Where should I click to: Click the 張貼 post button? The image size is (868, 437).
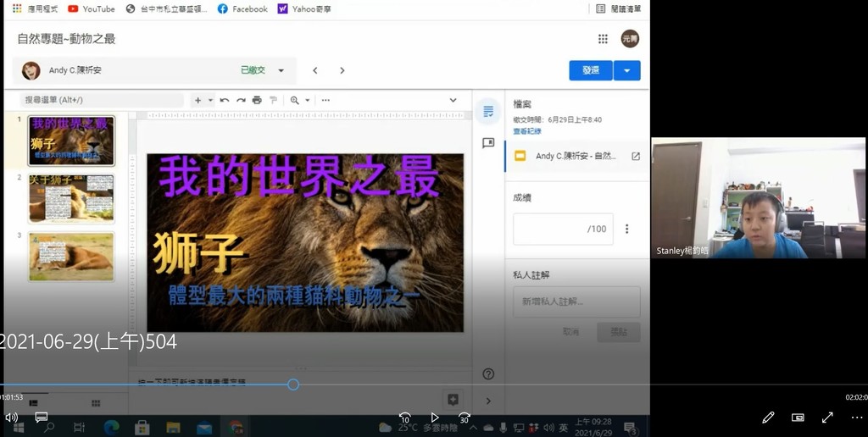(618, 332)
